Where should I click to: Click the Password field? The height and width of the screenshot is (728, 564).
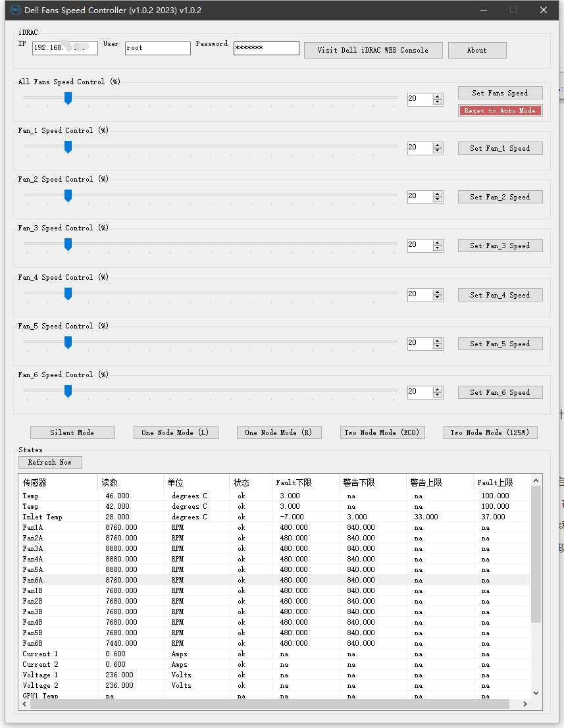pyautogui.click(x=267, y=48)
